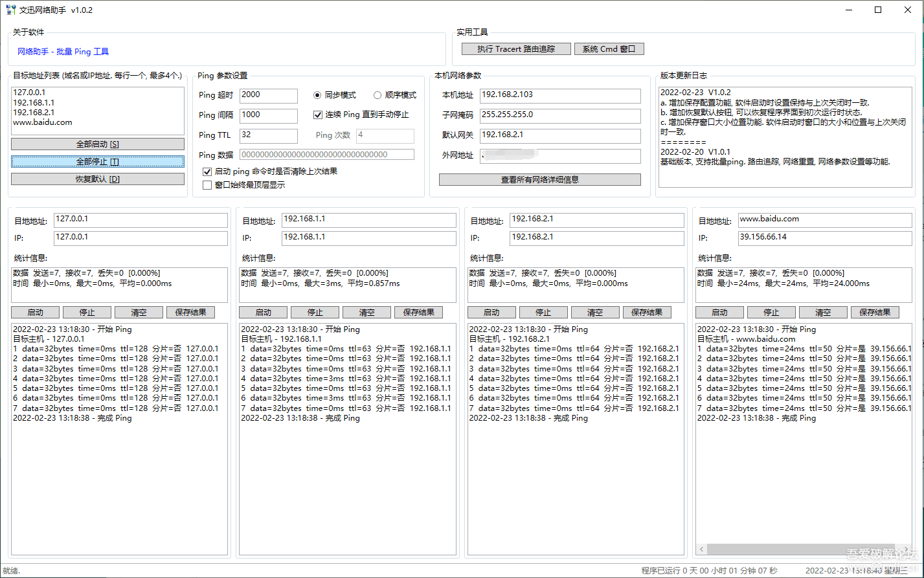This screenshot has height=578, width=924.
Task: Click the app icon in the title bar
Action: click(10, 9)
